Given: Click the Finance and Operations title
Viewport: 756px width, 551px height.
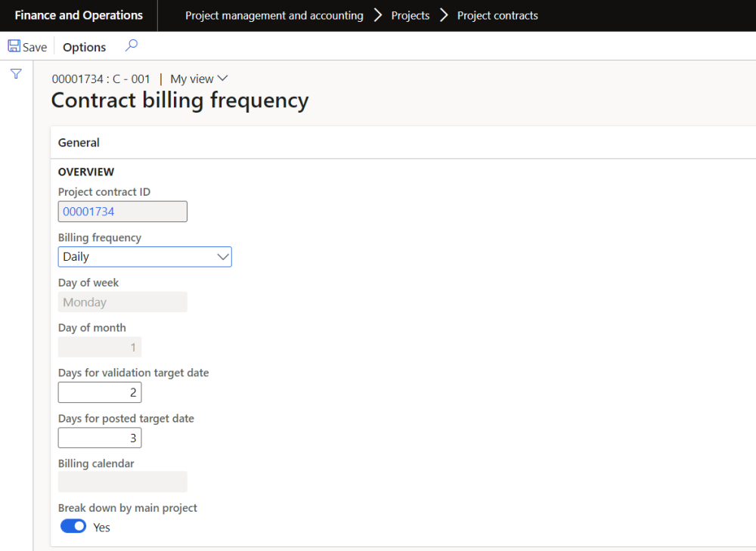Looking at the screenshot, I should [79, 15].
